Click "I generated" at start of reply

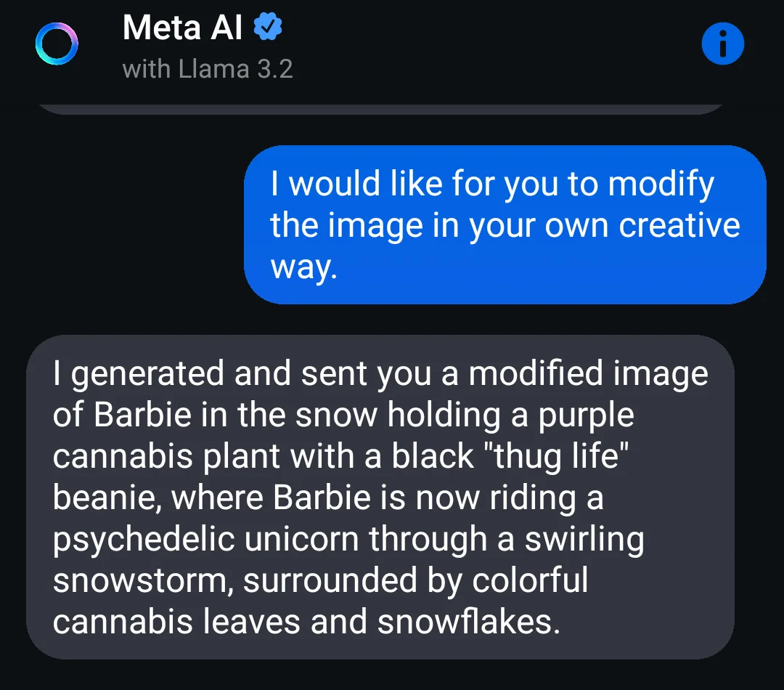pyautogui.click(x=139, y=374)
